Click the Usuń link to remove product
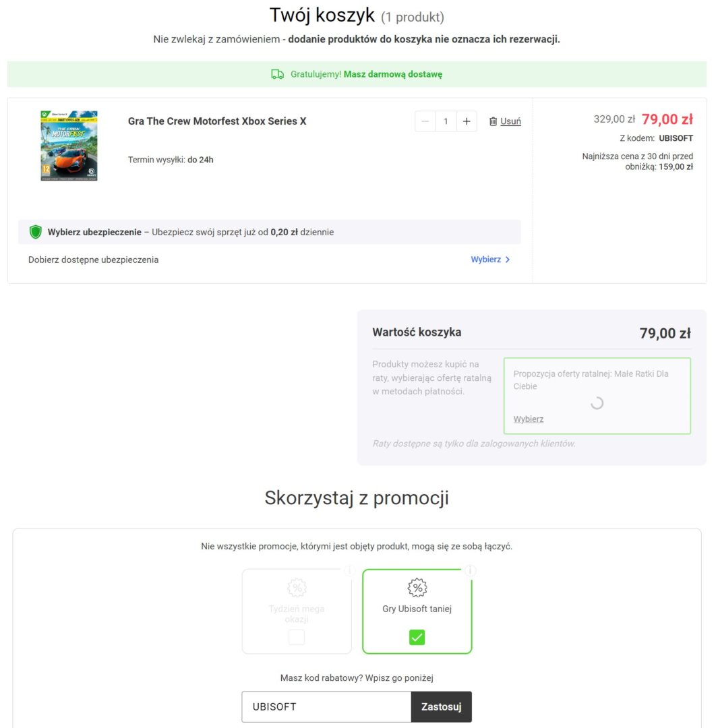The width and height of the screenshot is (718, 728). pyautogui.click(x=510, y=121)
